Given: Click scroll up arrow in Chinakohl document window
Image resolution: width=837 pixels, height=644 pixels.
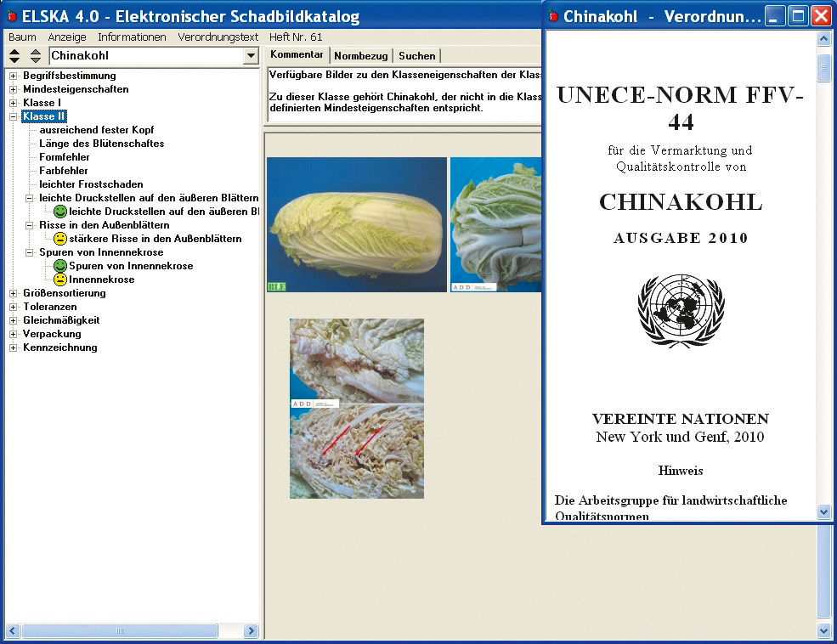Looking at the screenshot, I should pos(823,39).
